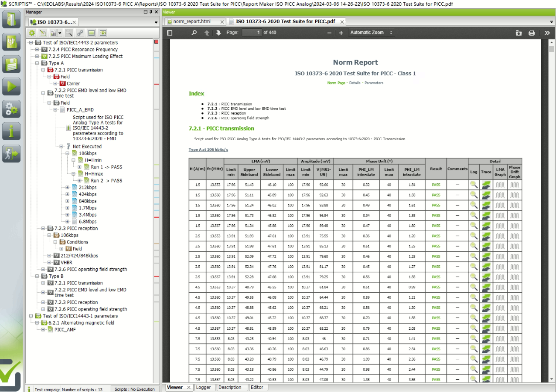Viewport: 556px width, 392px height.
Task: Expand the 7.2.4 PICC Resonance Frequency node
Action: click(37, 50)
